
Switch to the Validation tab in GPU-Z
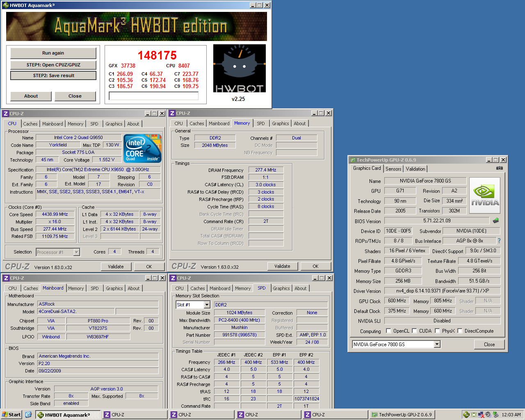pyautogui.click(x=415, y=169)
